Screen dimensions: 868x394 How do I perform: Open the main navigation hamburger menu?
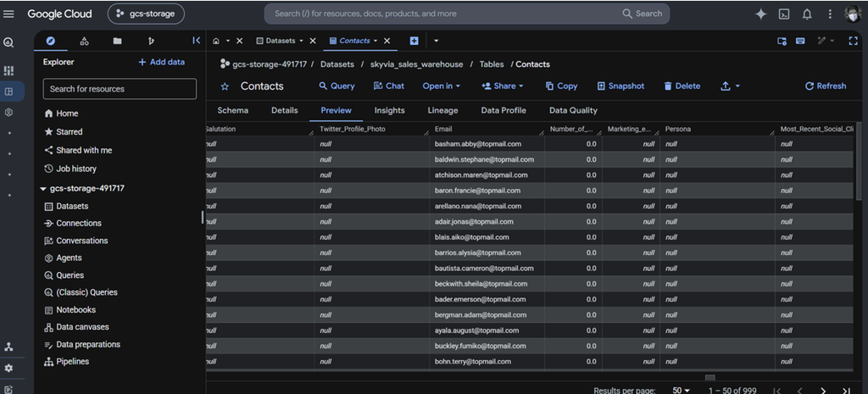(x=8, y=14)
